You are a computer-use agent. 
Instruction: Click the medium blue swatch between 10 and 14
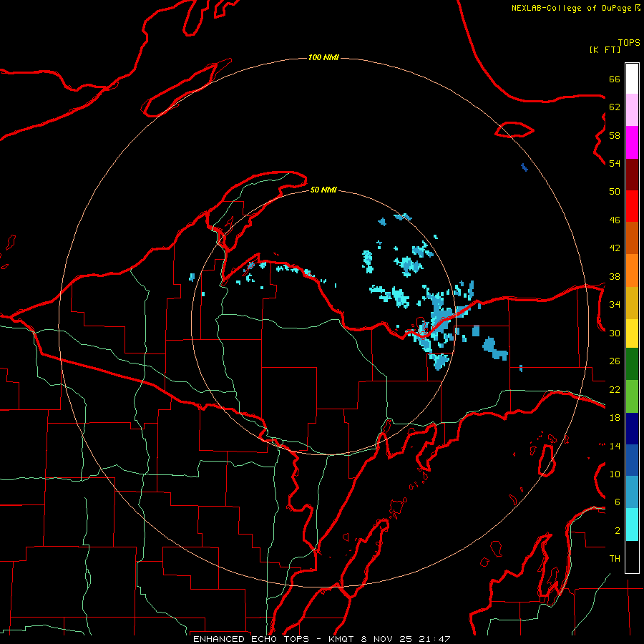(x=632, y=460)
